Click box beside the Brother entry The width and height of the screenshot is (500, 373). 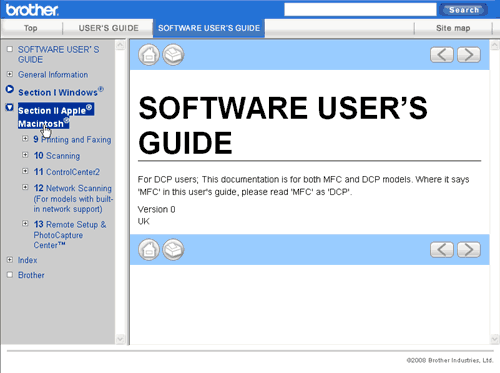[10, 275]
